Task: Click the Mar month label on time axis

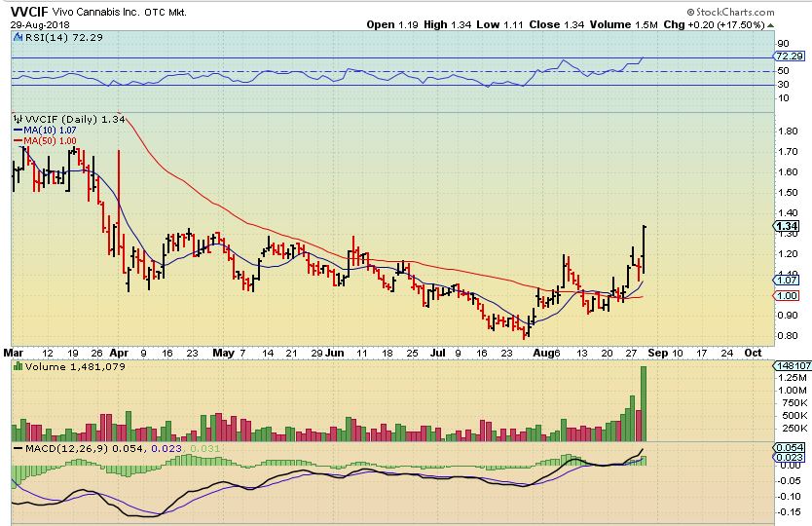Action: click(x=14, y=353)
